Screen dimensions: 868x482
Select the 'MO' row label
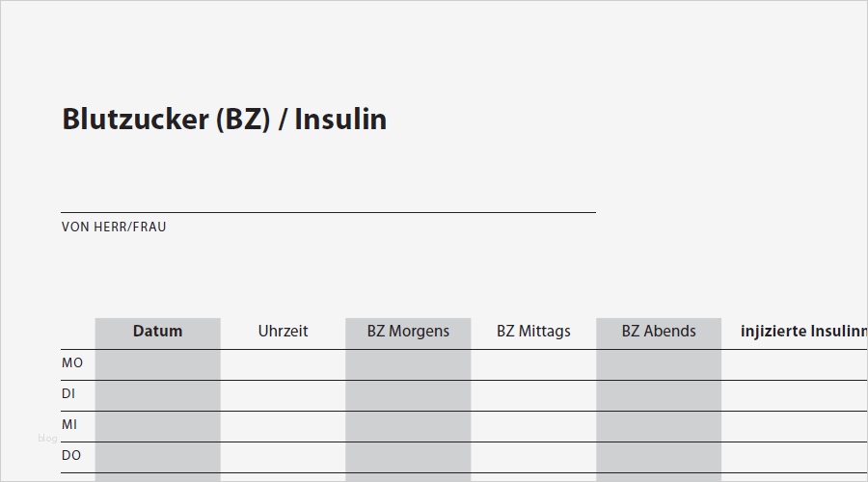[x=72, y=363]
